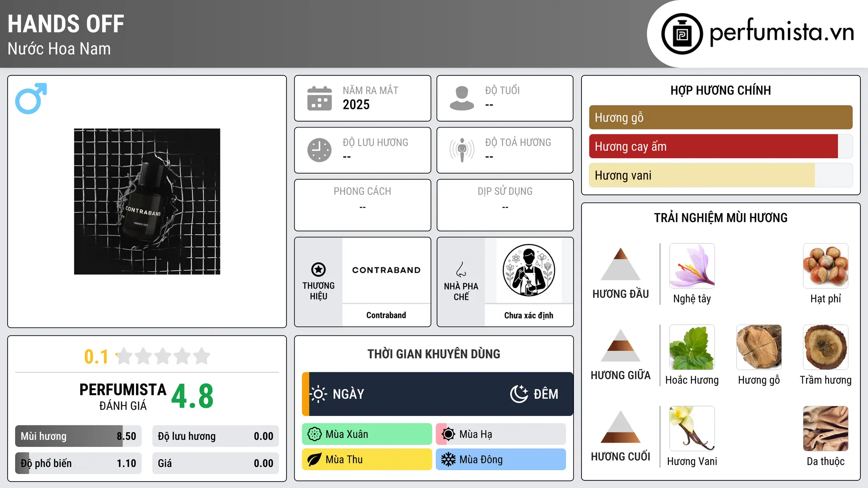Open the Hoắc Hương patchouli note image
The image size is (868, 488).
(x=692, y=347)
